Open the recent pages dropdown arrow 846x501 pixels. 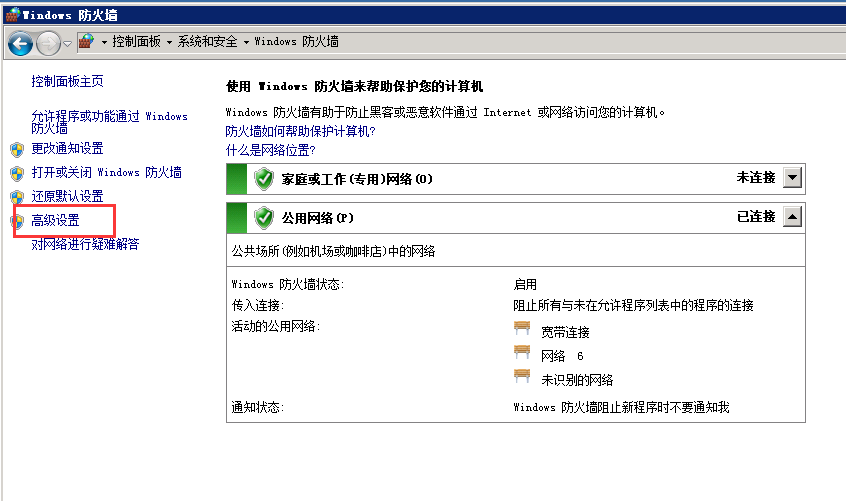pyautogui.click(x=67, y=43)
